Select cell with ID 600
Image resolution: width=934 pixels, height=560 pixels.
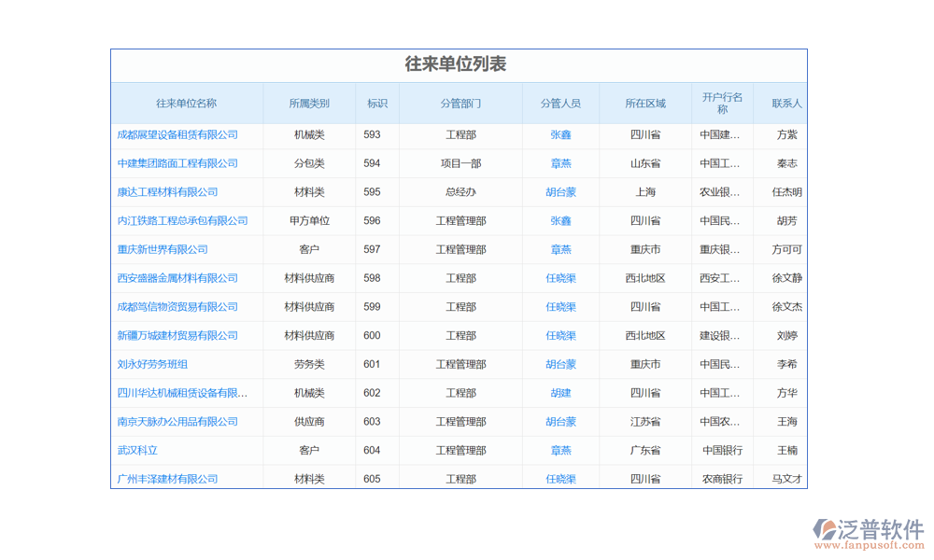[x=372, y=335]
